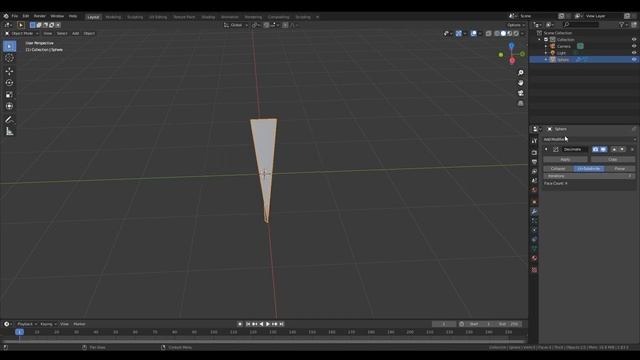Screen dimensions: 640x360
Task: Open World properties tab
Action: [534, 190]
